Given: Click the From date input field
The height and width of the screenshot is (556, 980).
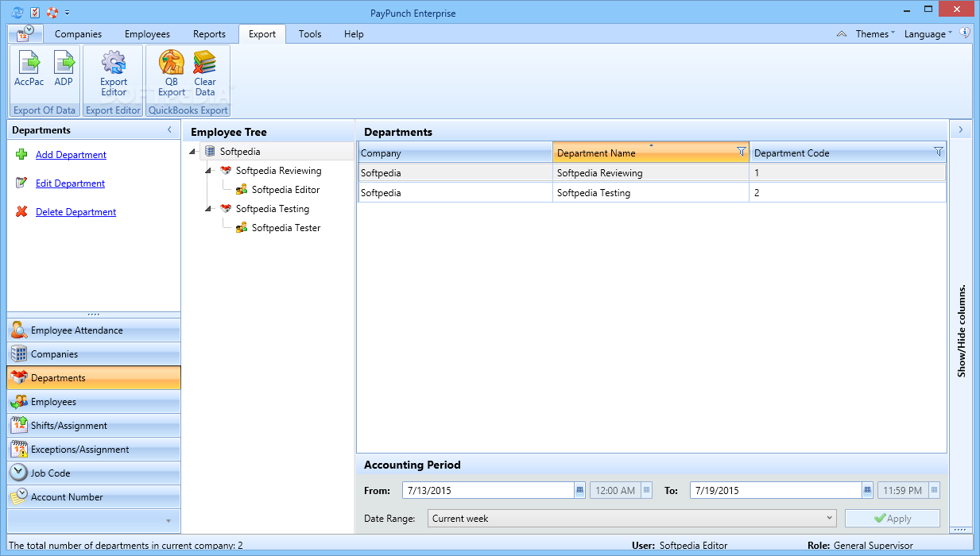Looking at the screenshot, I should [x=488, y=490].
